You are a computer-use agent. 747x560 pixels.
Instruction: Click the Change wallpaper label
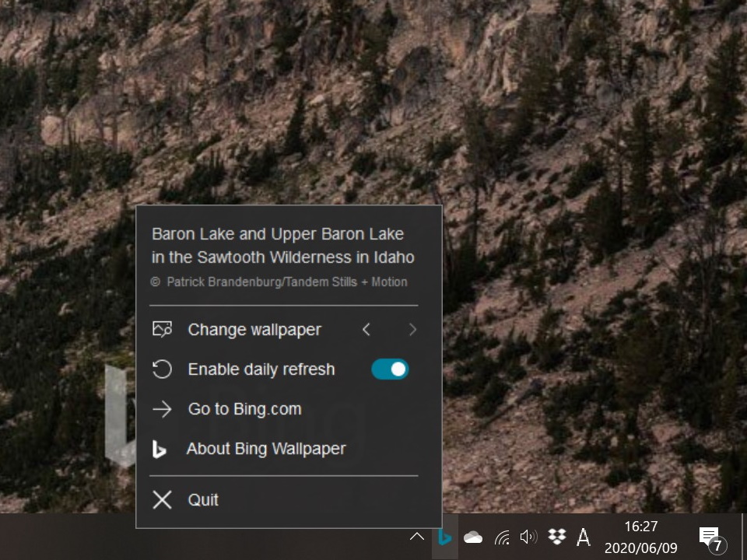coord(254,329)
